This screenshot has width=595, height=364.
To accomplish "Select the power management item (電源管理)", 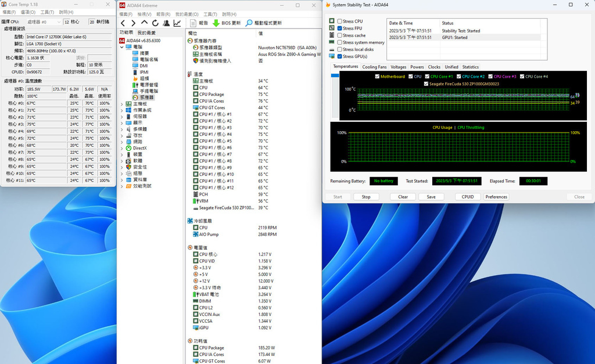I will pos(149,85).
